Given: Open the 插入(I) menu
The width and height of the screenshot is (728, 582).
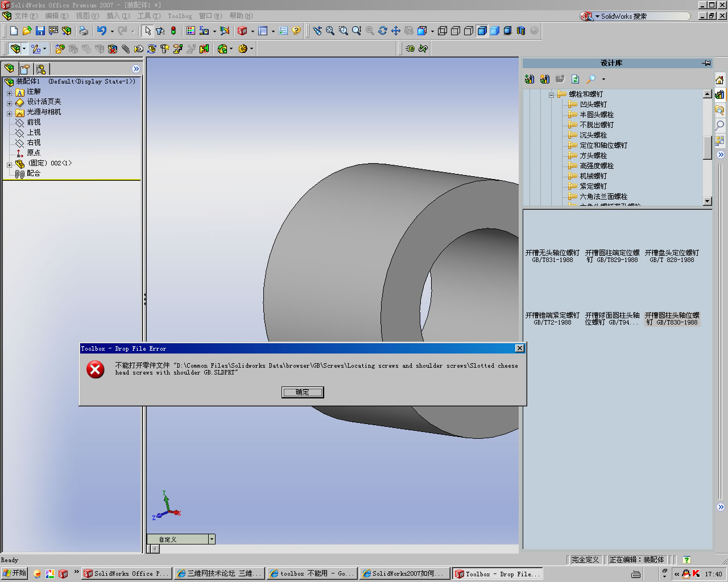Looking at the screenshot, I should point(118,16).
